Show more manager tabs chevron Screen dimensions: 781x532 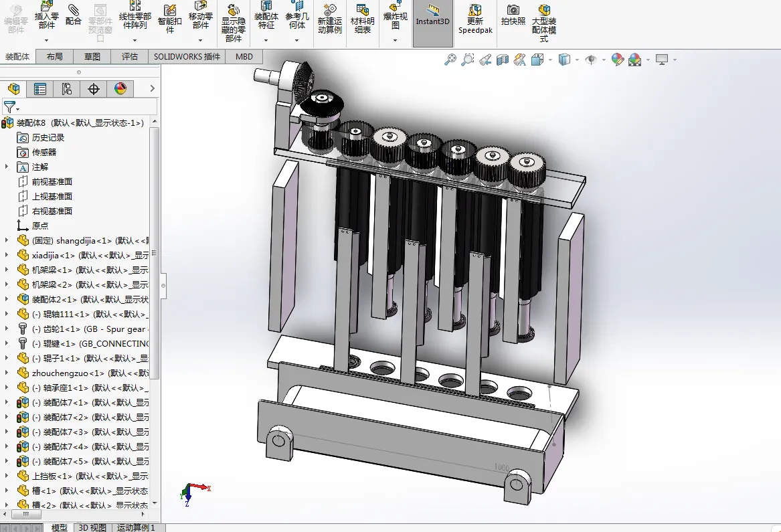click(x=153, y=88)
